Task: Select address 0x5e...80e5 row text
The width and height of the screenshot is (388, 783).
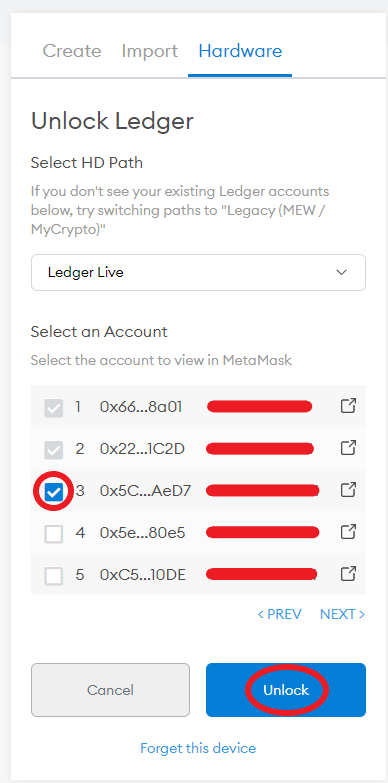Action: click(x=143, y=533)
